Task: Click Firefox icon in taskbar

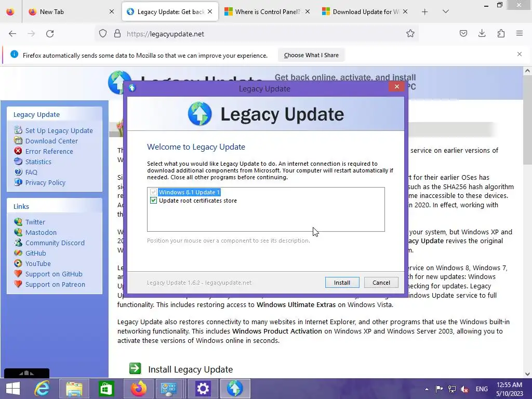Action: (x=138, y=389)
